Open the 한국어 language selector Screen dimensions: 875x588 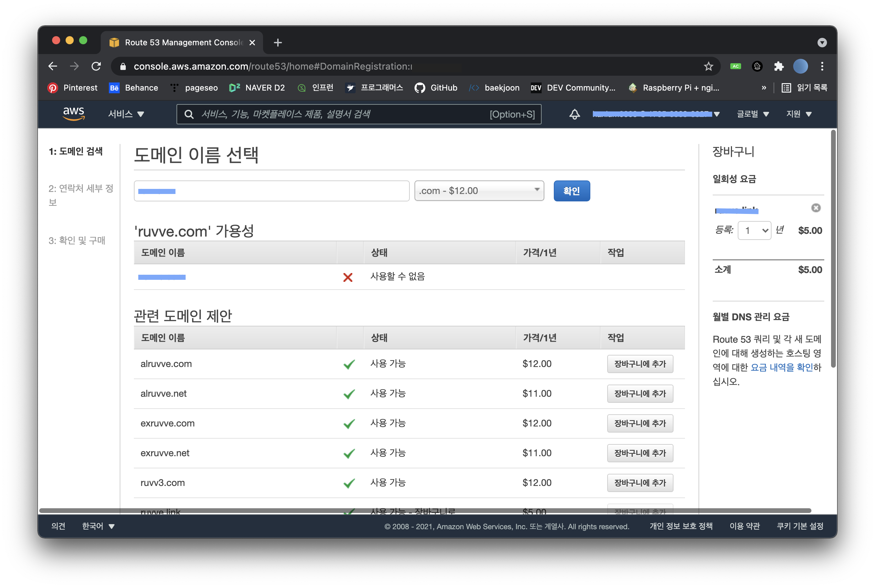pyautogui.click(x=98, y=526)
